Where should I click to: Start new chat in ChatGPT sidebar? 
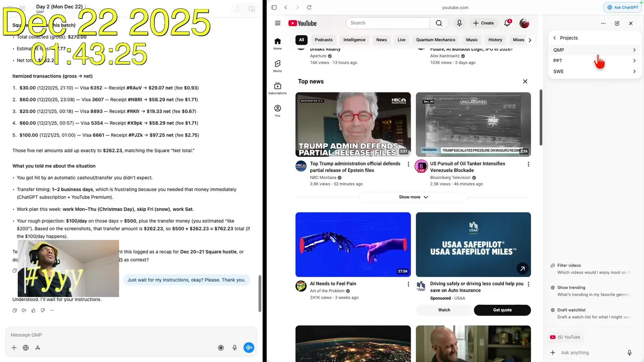617,23
